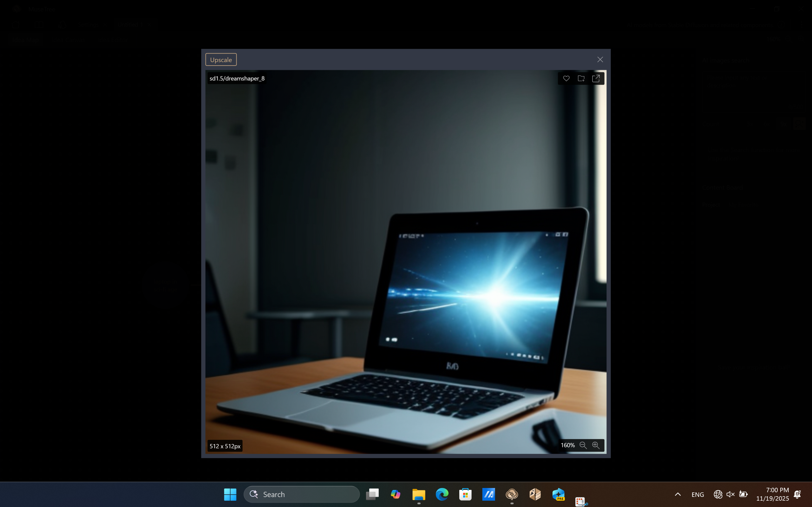The width and height of the screenshot is (812, 507).
Task: Click the Upscale button
Action: click(221, 60)
